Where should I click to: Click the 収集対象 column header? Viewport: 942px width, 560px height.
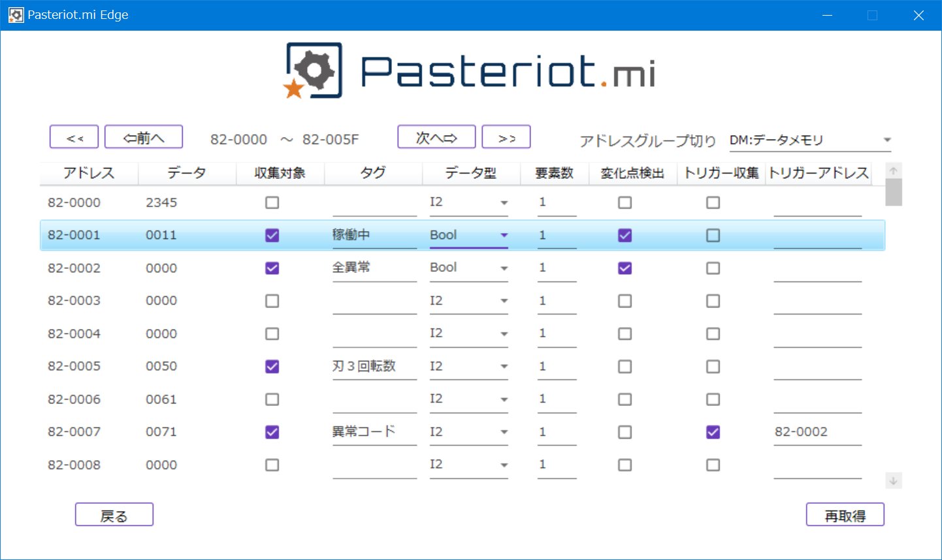(x=280, y=173)
